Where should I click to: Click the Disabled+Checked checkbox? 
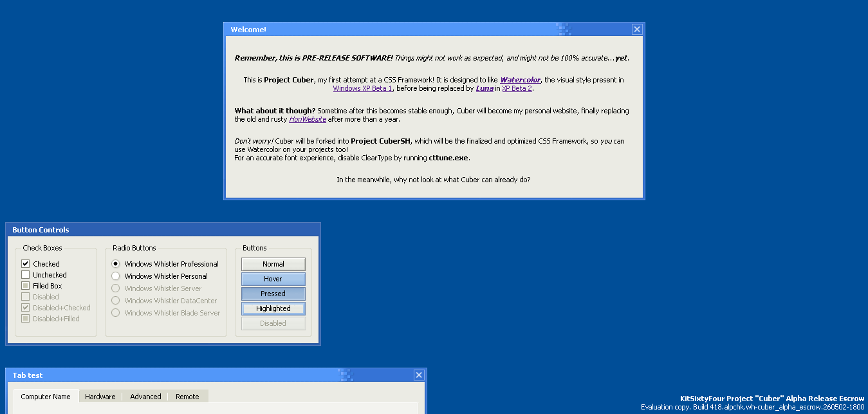tap(26, 308)
